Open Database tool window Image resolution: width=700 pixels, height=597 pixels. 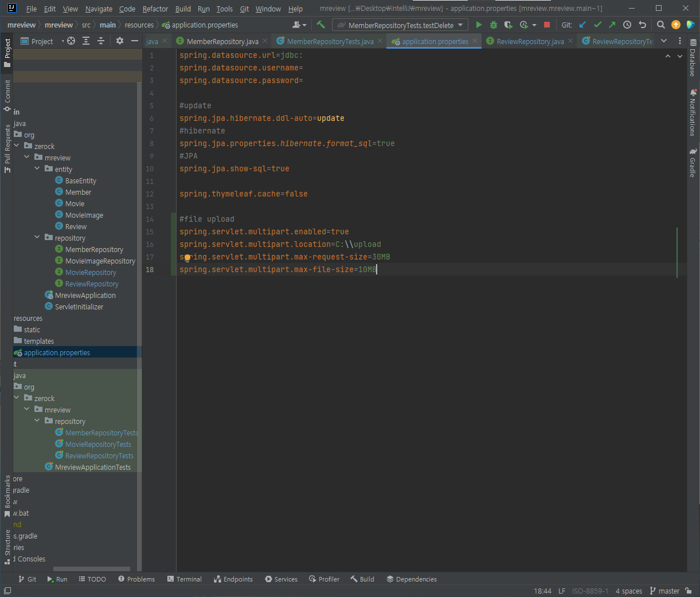[x=693, y=58]
